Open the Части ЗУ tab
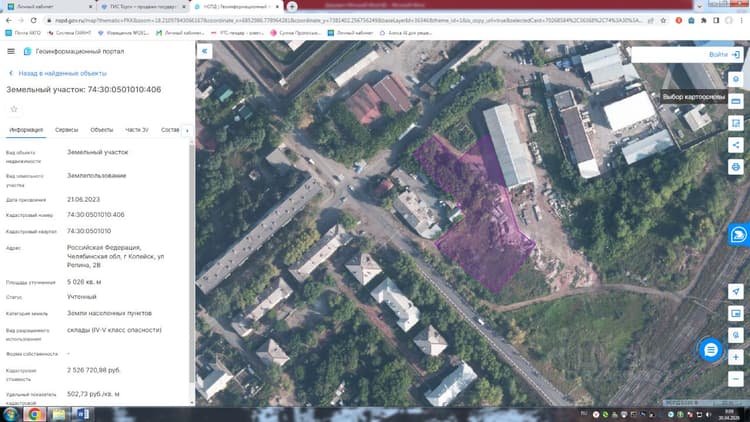This screenshot has height=422, width=750. tap(137, 130)
